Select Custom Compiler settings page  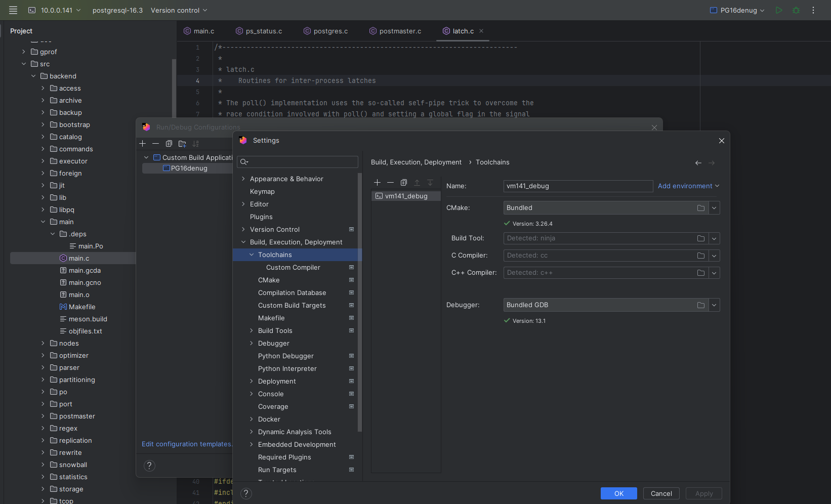pyautogui.click(x=293, y=267)
